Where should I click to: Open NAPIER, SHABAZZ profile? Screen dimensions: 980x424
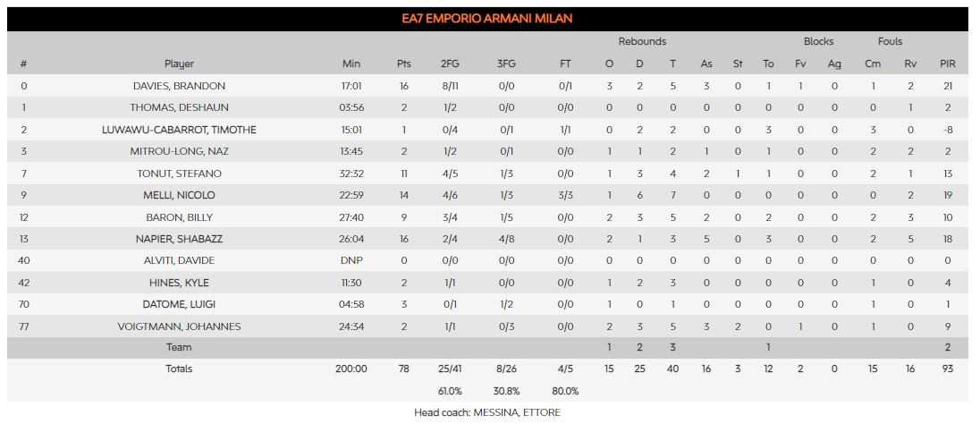(x=179, y=239)
